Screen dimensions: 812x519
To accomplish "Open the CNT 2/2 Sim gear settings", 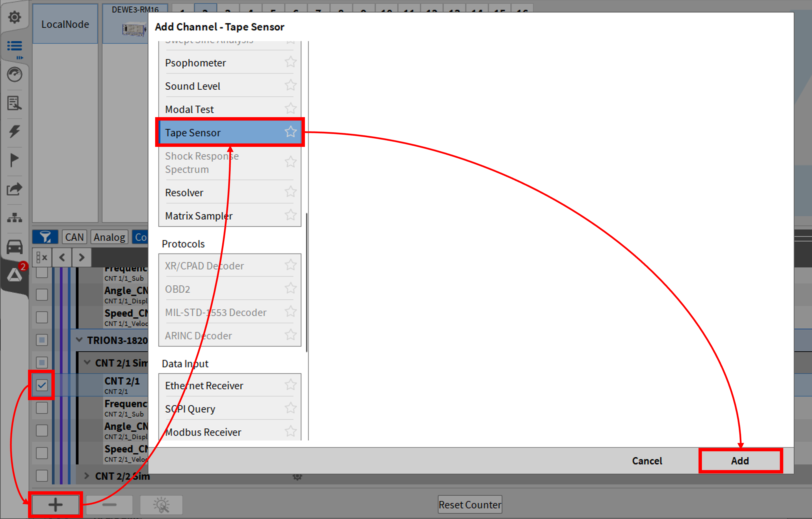I will coord(297,476).
